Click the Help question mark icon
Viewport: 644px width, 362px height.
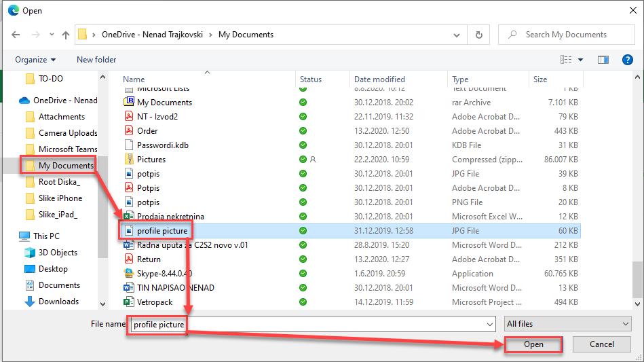coord(628,60)
